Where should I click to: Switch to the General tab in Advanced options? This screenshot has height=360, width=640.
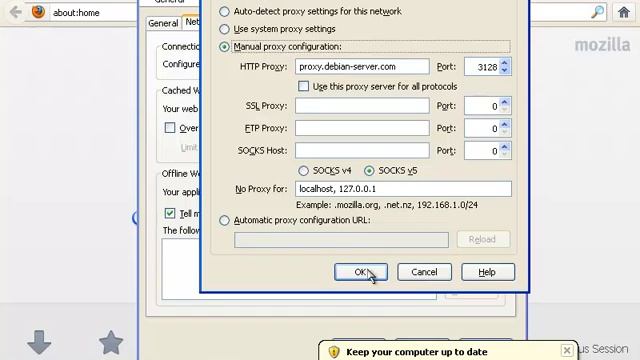point(163,23)
